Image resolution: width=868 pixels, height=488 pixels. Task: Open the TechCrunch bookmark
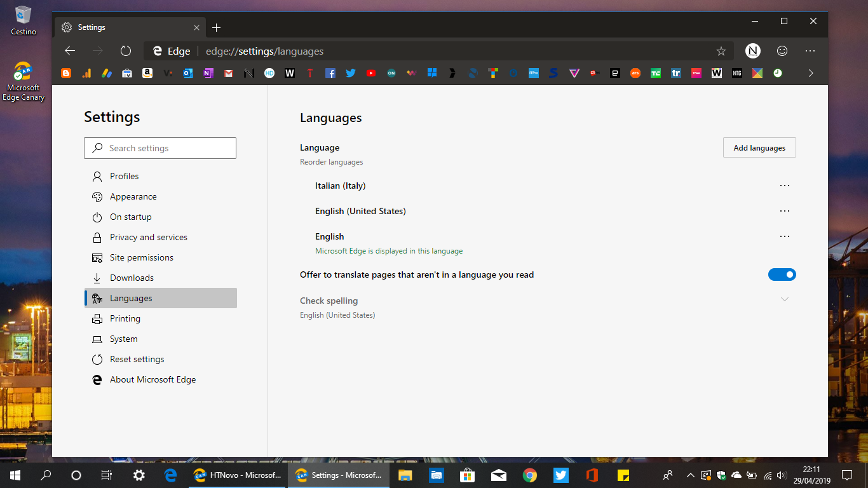656,73
